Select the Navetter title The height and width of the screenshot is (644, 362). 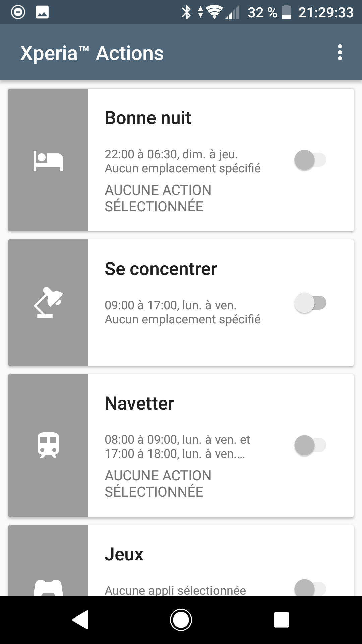[x=139, y=403]
